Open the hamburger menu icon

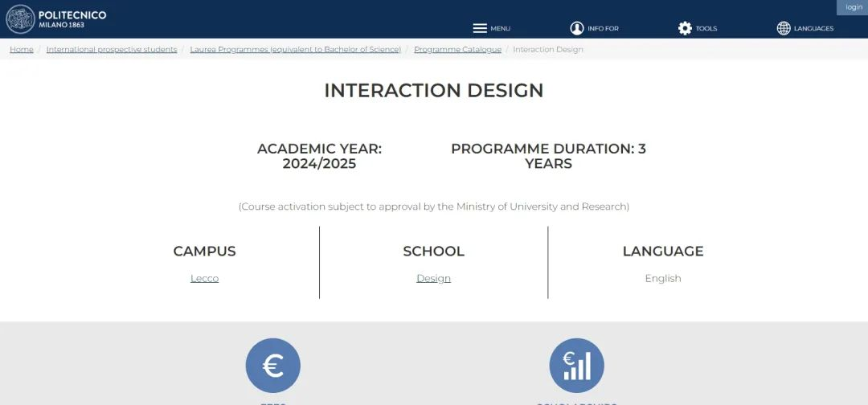pos(480,28)
